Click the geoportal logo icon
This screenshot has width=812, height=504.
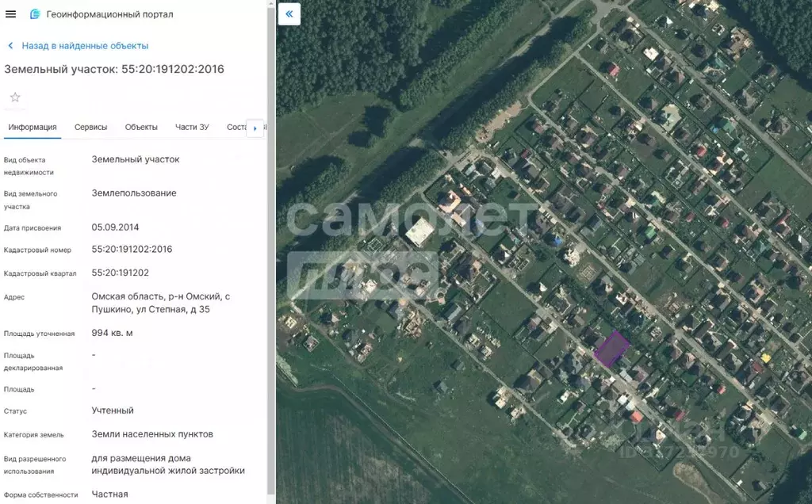[35, 14]
